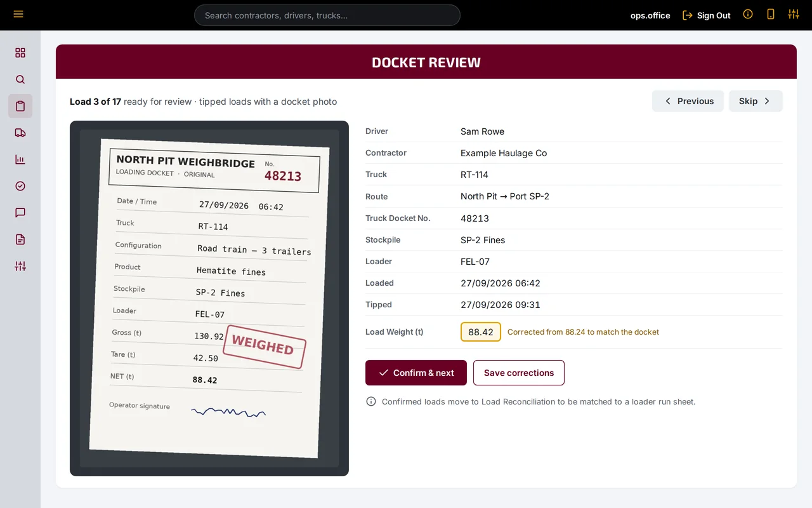
Task: Click the info icon in top bar
Action: tap(748, 14)
